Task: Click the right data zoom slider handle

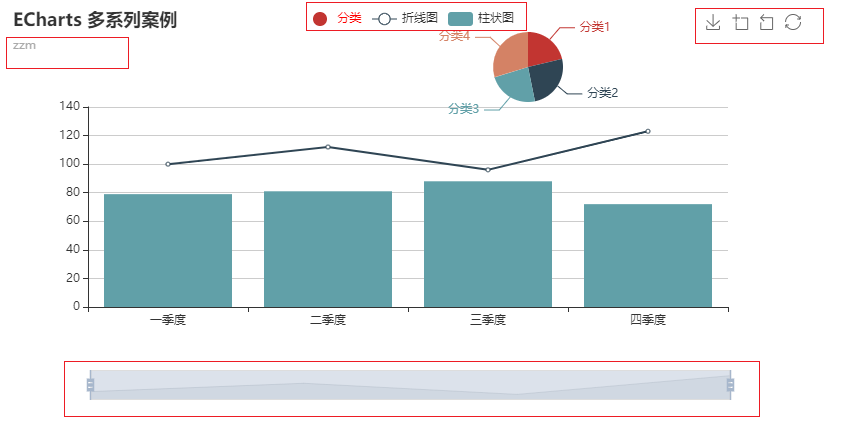Action: (730, 385)
